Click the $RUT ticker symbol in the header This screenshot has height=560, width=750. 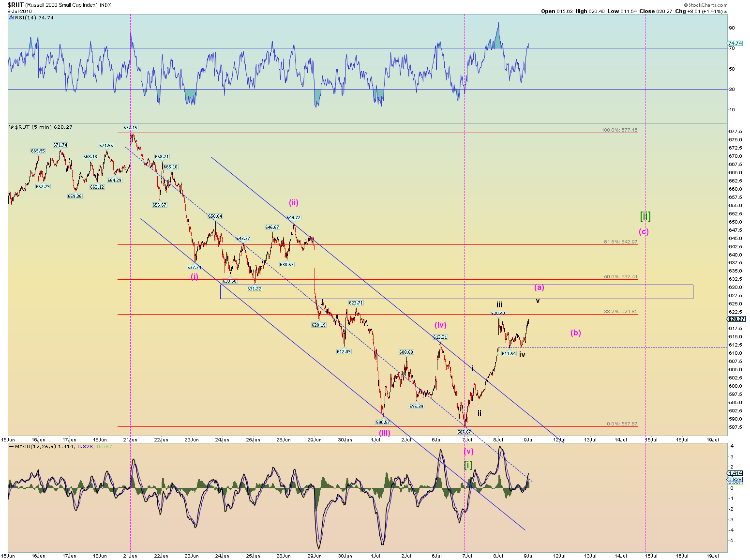15,5
